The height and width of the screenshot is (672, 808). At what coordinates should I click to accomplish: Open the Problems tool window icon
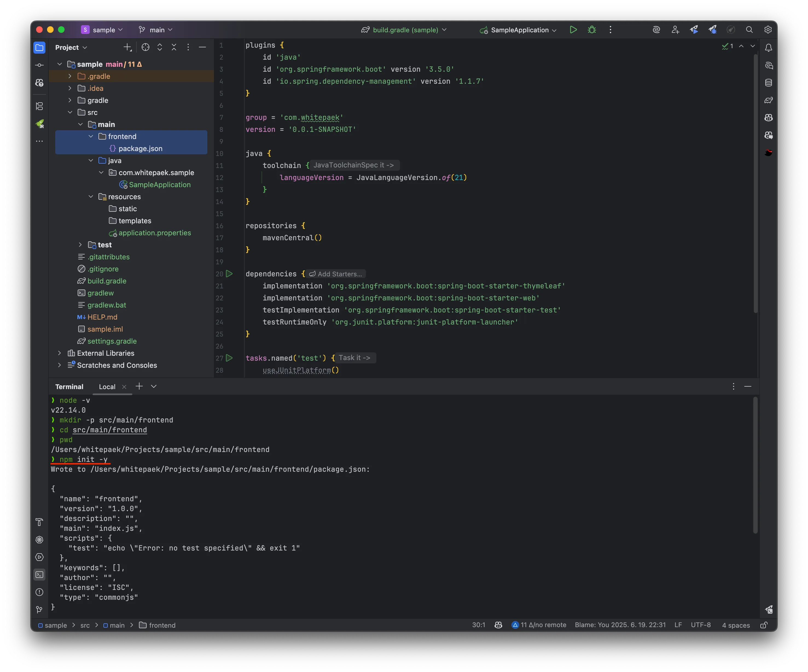coord(39,592)
